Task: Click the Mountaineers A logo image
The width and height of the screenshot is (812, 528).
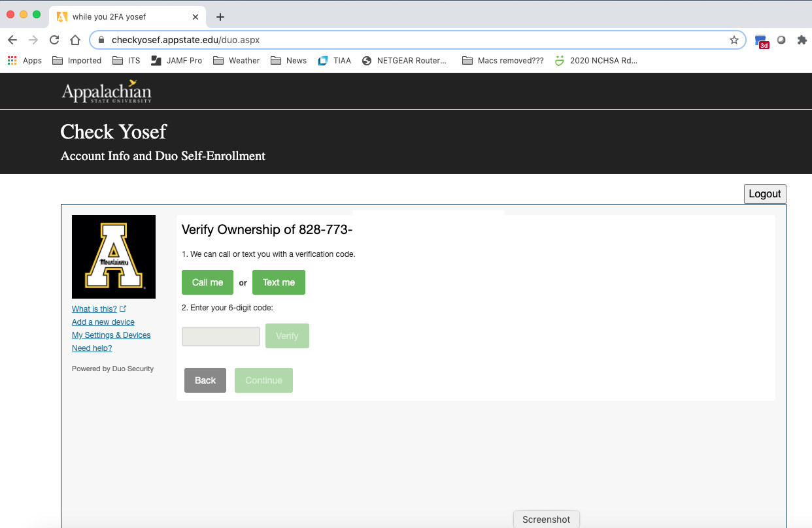Action: 114,257
